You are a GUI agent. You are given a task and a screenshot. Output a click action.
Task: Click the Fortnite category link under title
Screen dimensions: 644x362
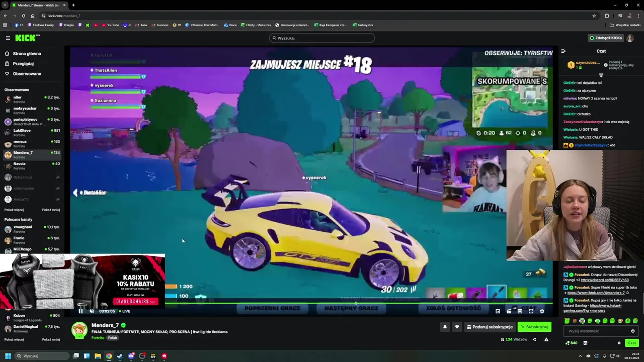(x=98, y=338)
